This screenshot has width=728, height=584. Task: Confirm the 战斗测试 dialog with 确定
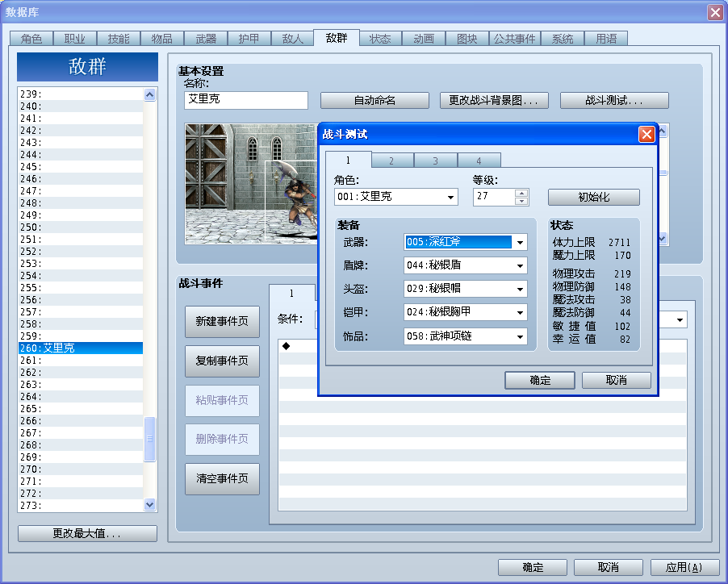pyautogui.click(x=540, y=381)
